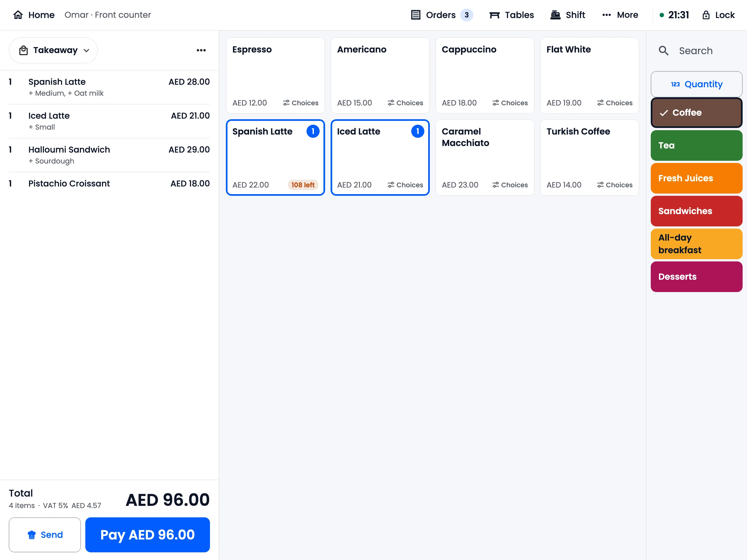Image resolution: width=747 pixels, height=560 pixels.
Task: Toggle the Quantity mode button
Action: tap(696, 84)
